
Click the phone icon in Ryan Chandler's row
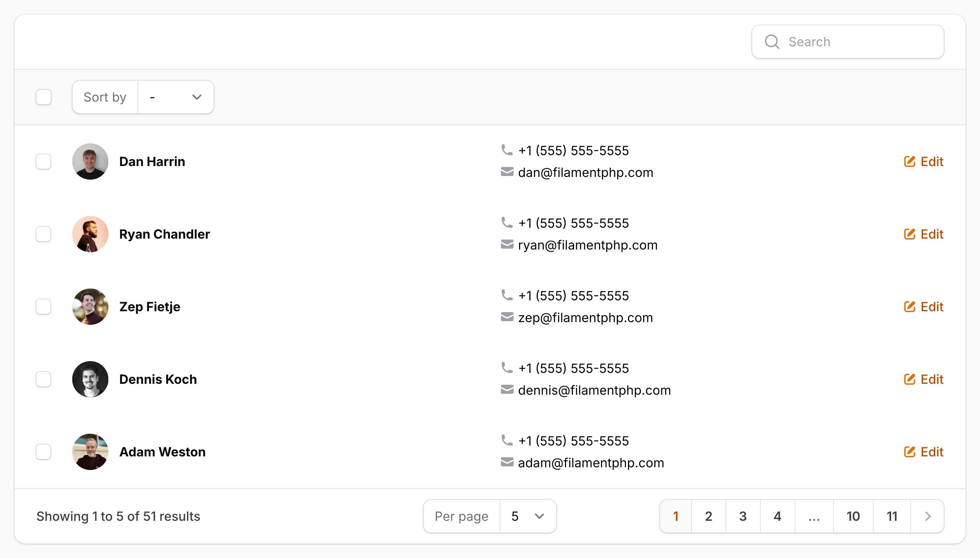point(507,223)
